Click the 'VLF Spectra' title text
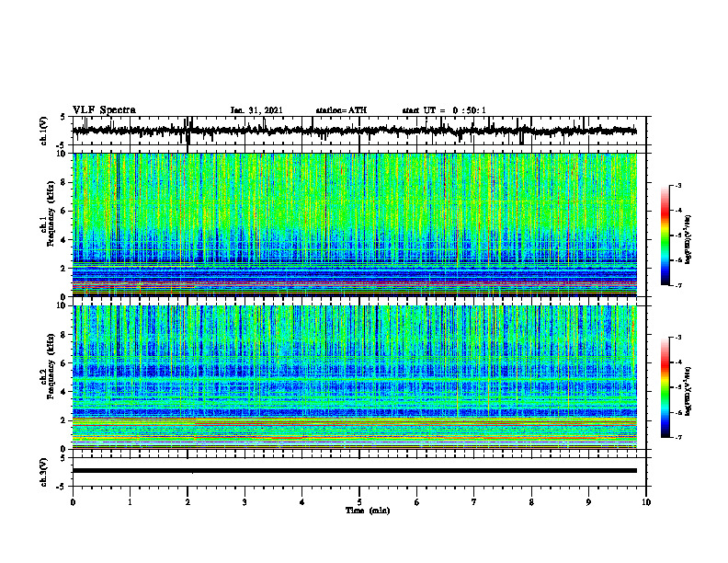The height and width of the screenshot is (563, 728). point(104,110)
